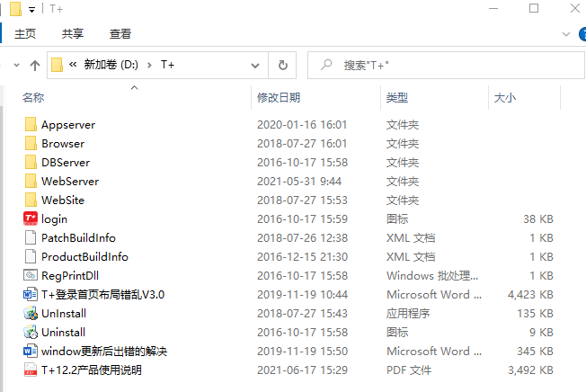Select the PatchBuildInfo XML file icon
This screenshot has height=392, width=586.
pos(31,237)
